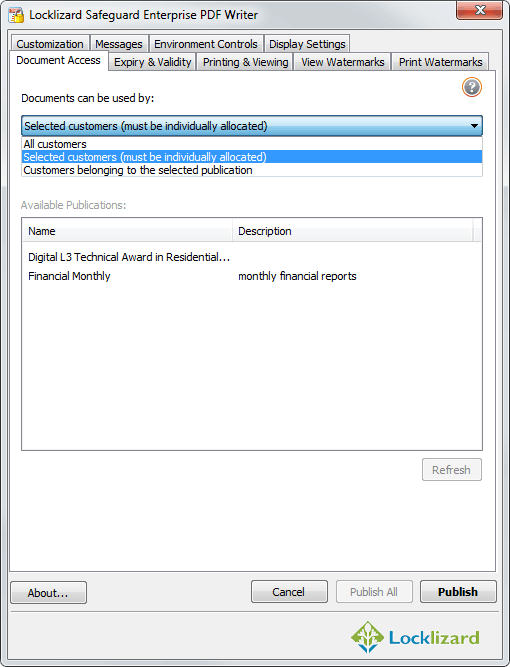510x667 pixels.
Task: Click the orange help question mark icon
Action: pyautogui.click(x=472, y=87)
